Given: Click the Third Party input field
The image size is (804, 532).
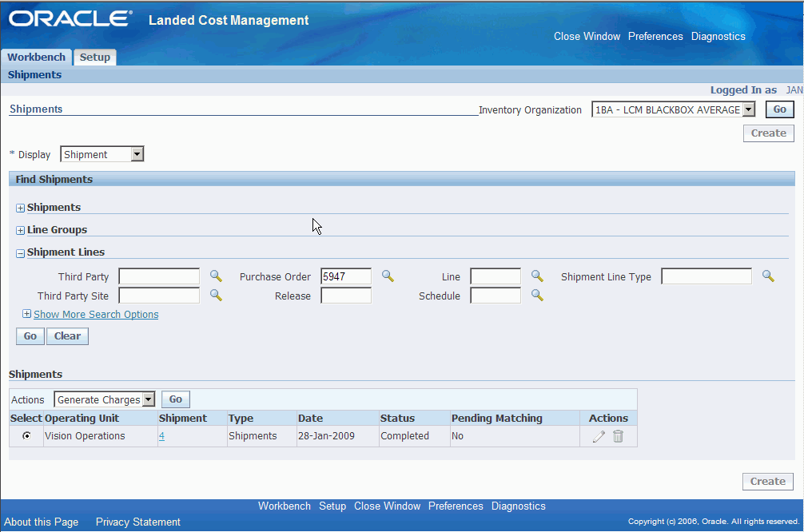Looking at the screenshot, I should [x=159, y=276].
